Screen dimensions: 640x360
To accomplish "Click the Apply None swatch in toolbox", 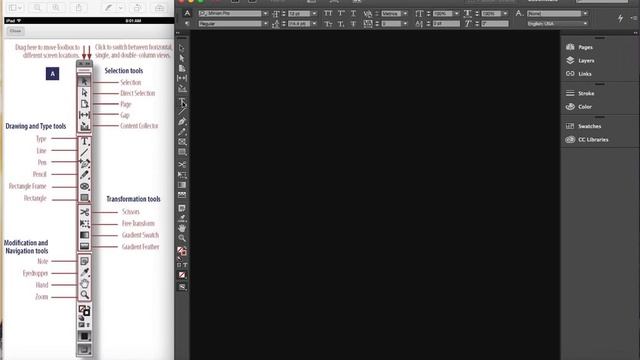I will coord(182,275).
